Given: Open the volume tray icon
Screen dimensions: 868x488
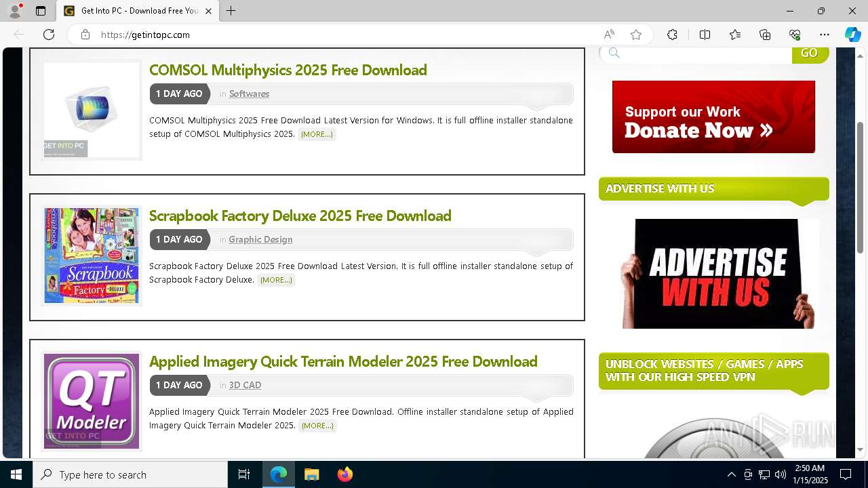Looking at the screenshot, I should click(781, 474).
